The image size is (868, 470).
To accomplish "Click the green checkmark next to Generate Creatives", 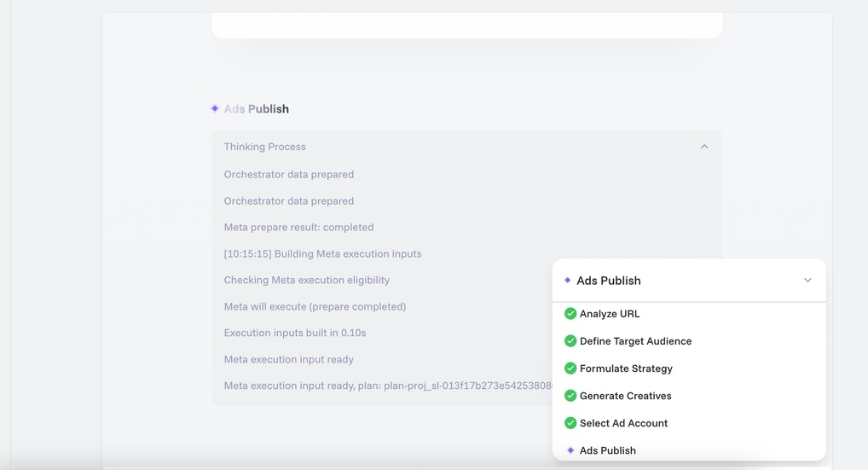I will coord(570,396).
